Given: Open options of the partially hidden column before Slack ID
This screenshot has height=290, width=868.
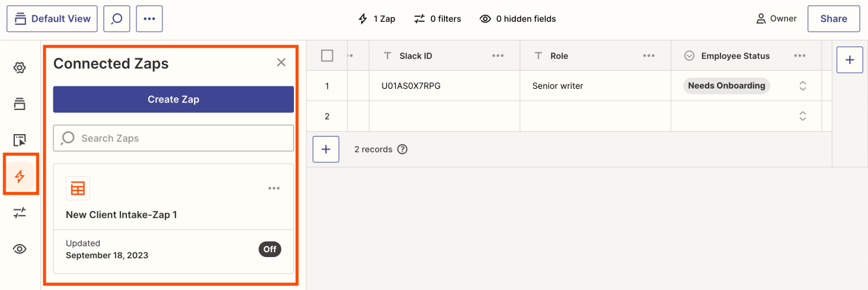Looking at the screenshot, I should (351, 56).
